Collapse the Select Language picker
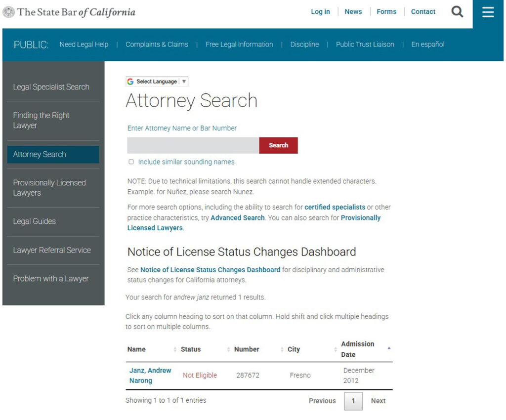The width and height of the screenshot is (506, 420). tap(183, 81)
